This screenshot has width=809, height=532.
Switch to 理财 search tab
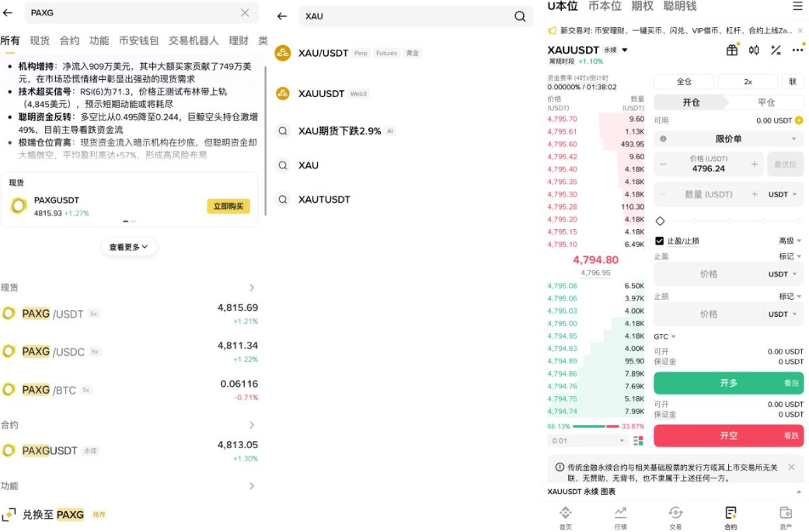239,40
